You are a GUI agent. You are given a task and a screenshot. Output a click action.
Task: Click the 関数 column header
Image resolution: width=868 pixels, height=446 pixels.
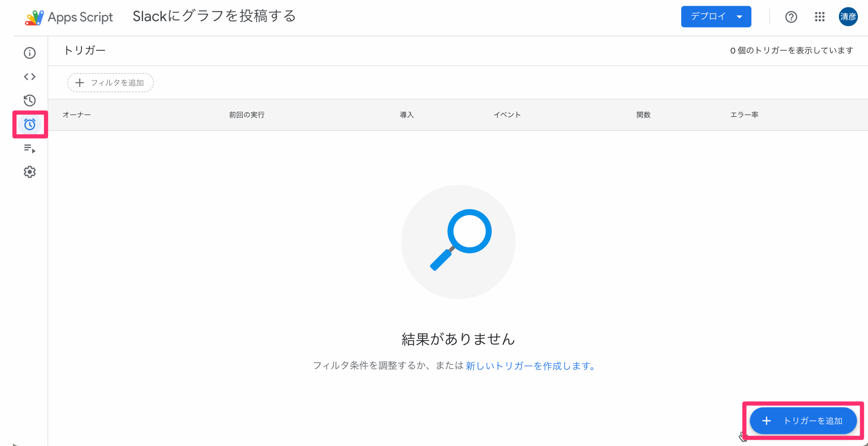643,115
